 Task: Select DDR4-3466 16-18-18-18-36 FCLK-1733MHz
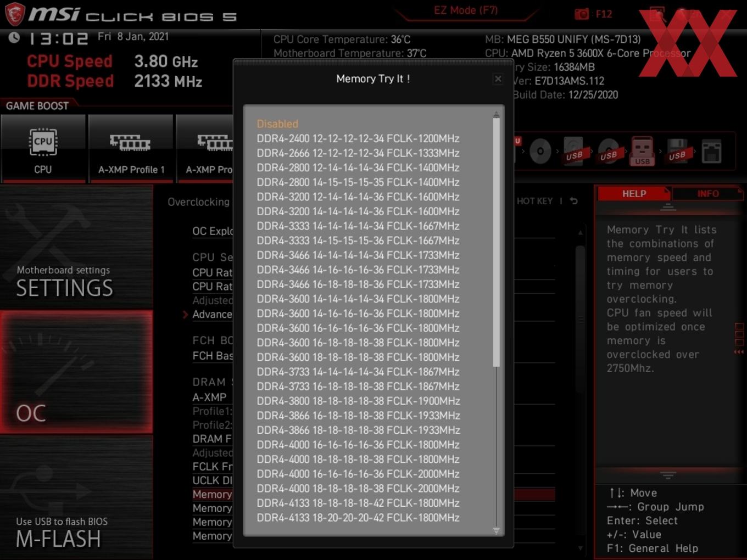pos(358,284)
